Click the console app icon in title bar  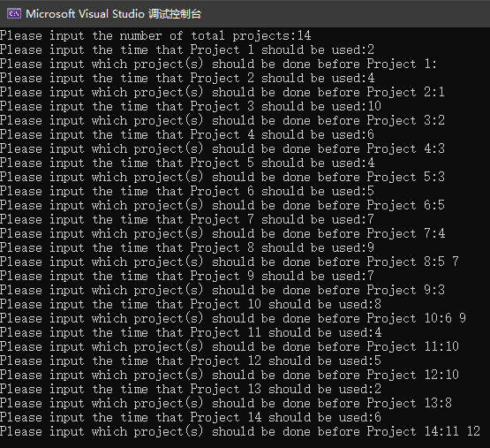coord(14,14)
